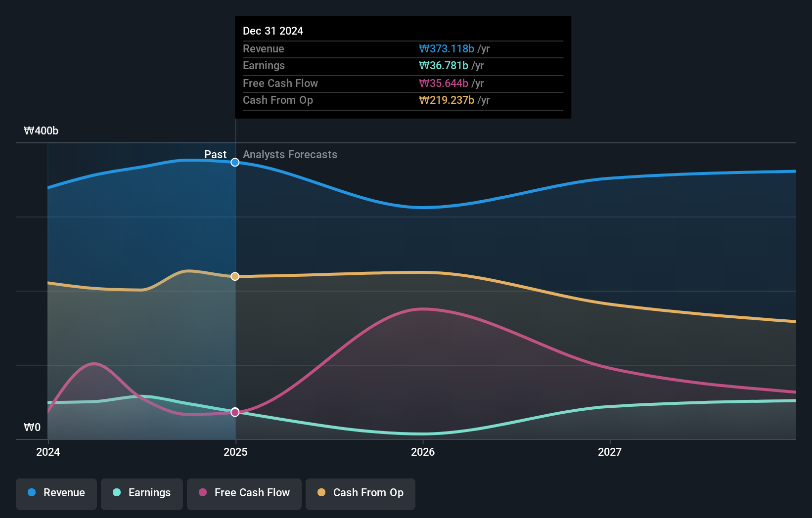Click the teal Earnings dot icon in legend
This screenshot has height=518, width=812.
116,493
